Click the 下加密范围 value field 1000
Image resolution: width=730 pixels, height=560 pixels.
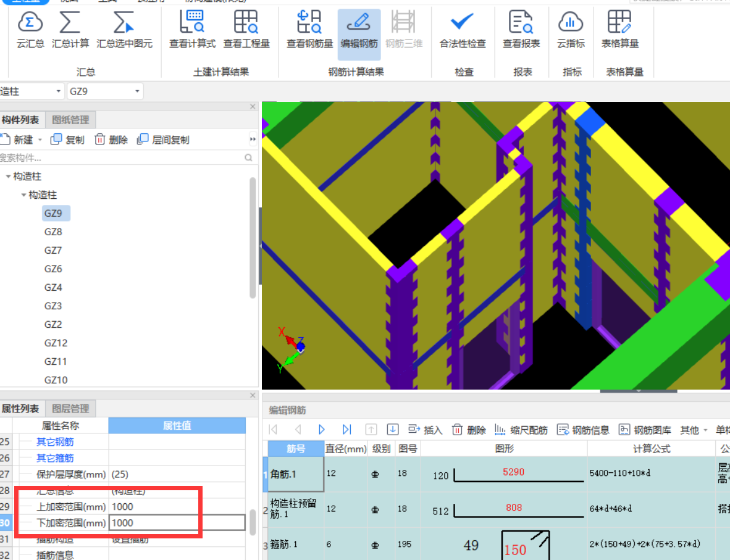point(177,523)
